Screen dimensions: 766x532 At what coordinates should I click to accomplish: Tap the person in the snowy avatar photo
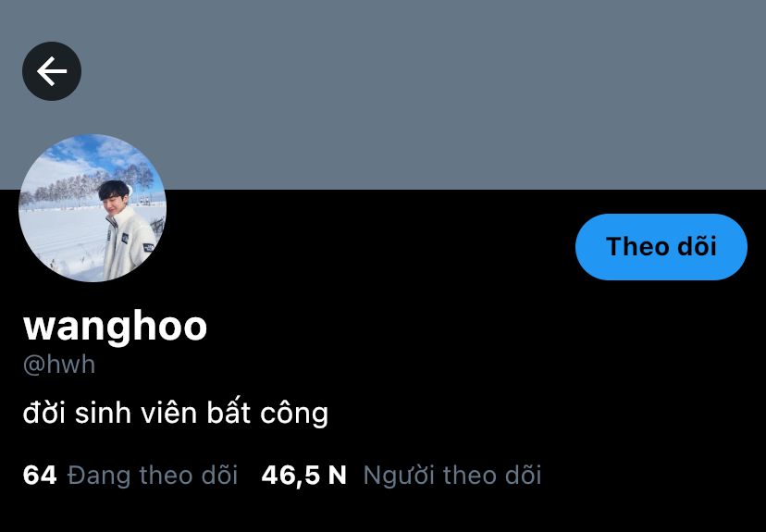click(125, 229)
